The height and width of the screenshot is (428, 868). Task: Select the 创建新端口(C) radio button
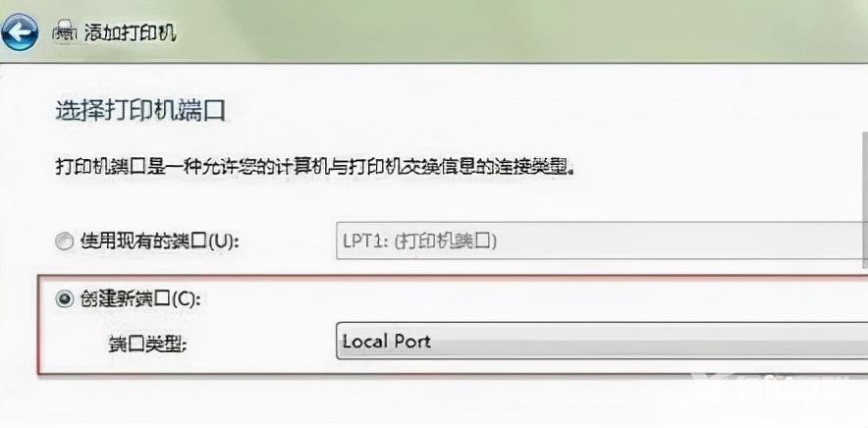[65, 299]
